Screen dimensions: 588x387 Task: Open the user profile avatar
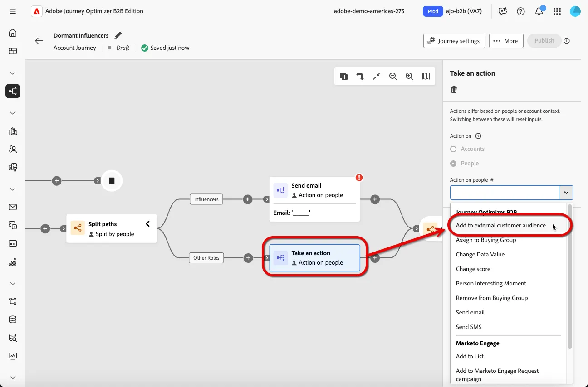point(575,11)
